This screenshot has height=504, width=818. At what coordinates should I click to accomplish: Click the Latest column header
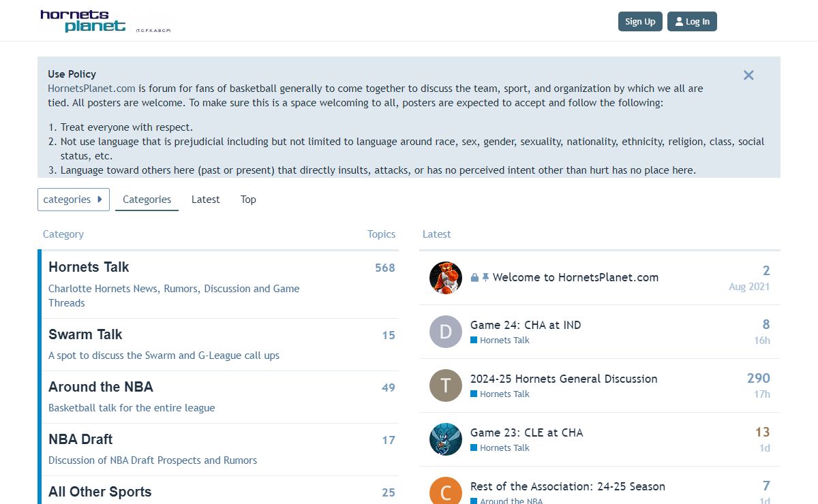point(436,234)
